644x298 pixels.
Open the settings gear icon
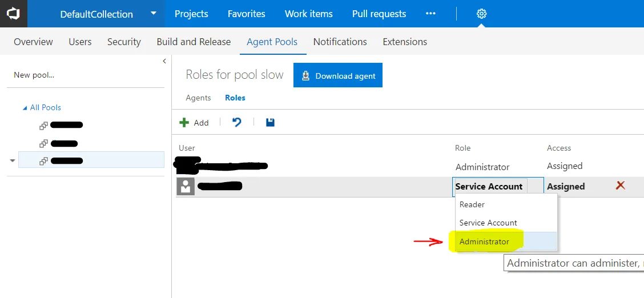pyautogui.click(x=481, y=14)
